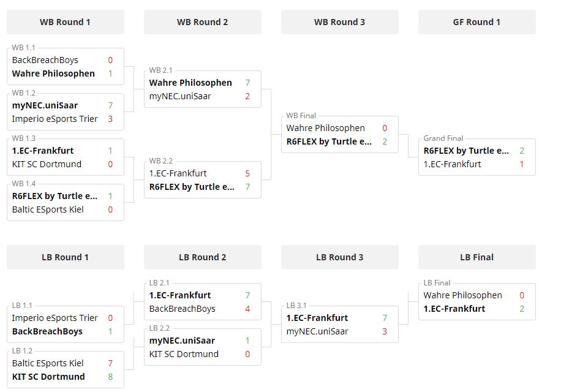This screenshot has width=561, height=392.
Task: Open BackBreachBoys in match WB 1.1
Action: click(45, 60)
